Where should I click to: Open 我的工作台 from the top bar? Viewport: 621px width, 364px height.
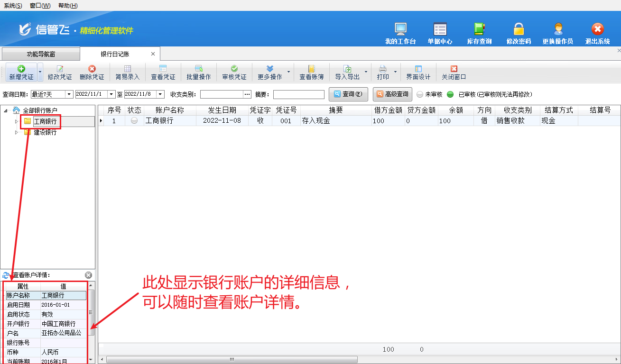pyautogui.click(x=400, y=29)
